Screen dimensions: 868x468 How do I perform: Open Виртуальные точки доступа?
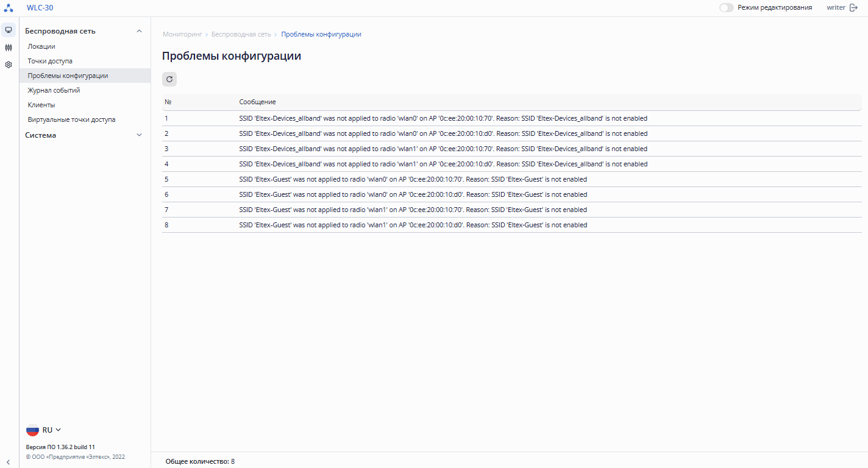pyautogui.click(x=71, y=119)
